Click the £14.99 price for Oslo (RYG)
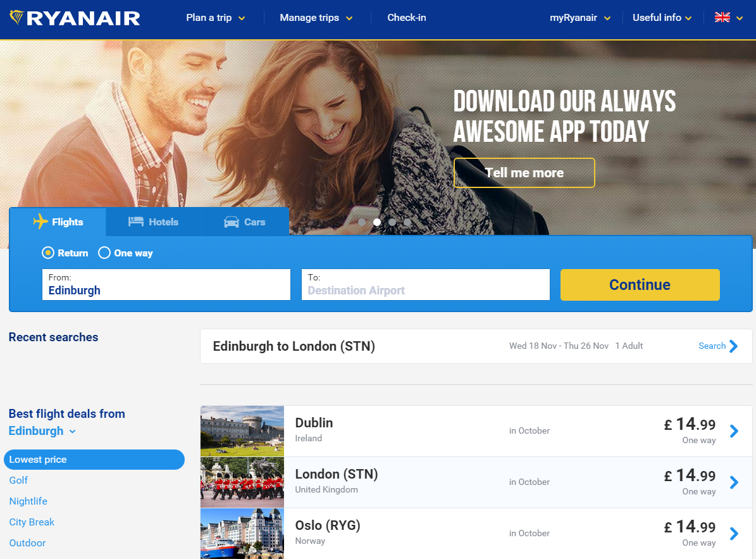Screen dimensions: 756x559 coord(690,527)
